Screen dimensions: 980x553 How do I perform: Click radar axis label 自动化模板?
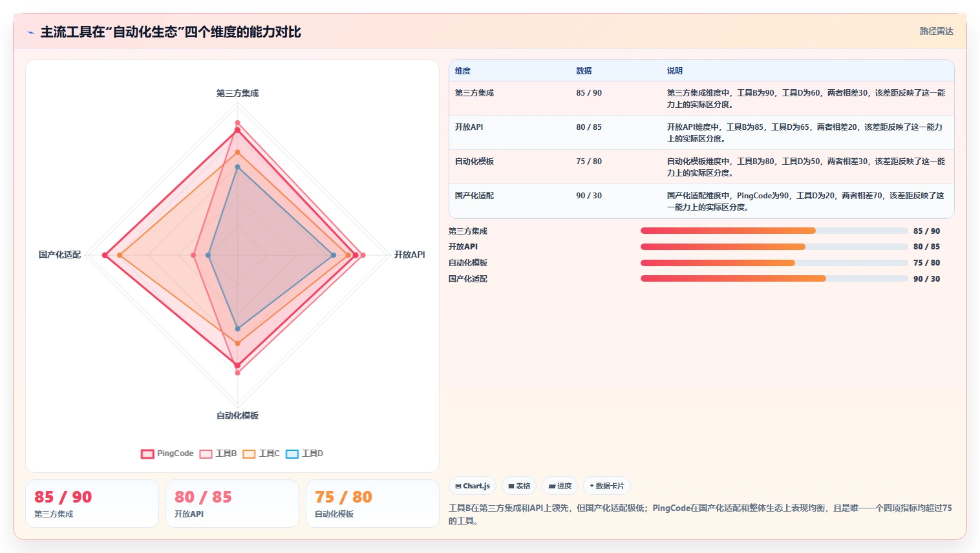pyautogui.click(x=237, y=416)
